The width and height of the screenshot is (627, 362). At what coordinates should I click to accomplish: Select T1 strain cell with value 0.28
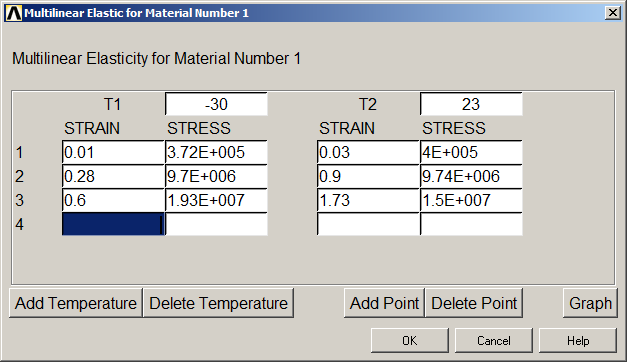point(114,176)
